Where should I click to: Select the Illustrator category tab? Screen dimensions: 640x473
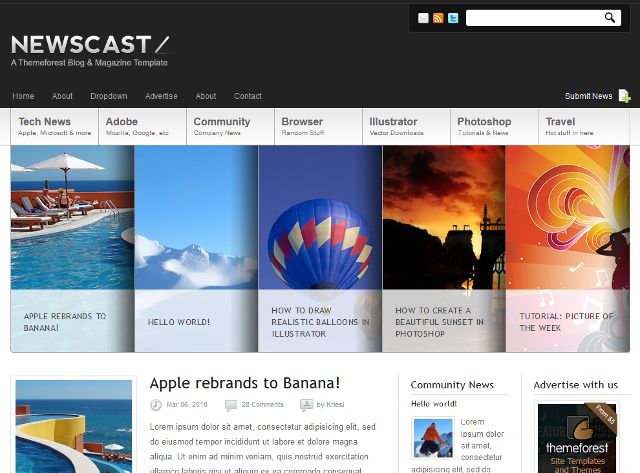(407, 127)
